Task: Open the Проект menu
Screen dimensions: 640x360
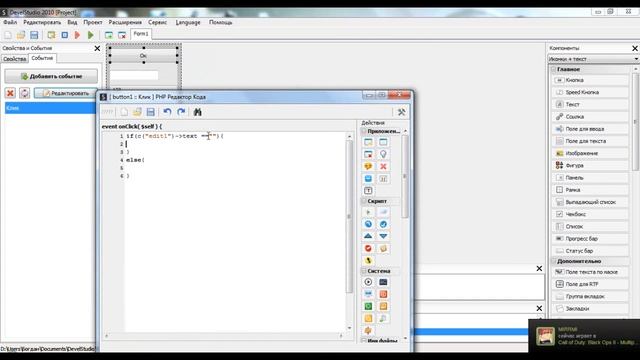Action: (x=93, y=22)
